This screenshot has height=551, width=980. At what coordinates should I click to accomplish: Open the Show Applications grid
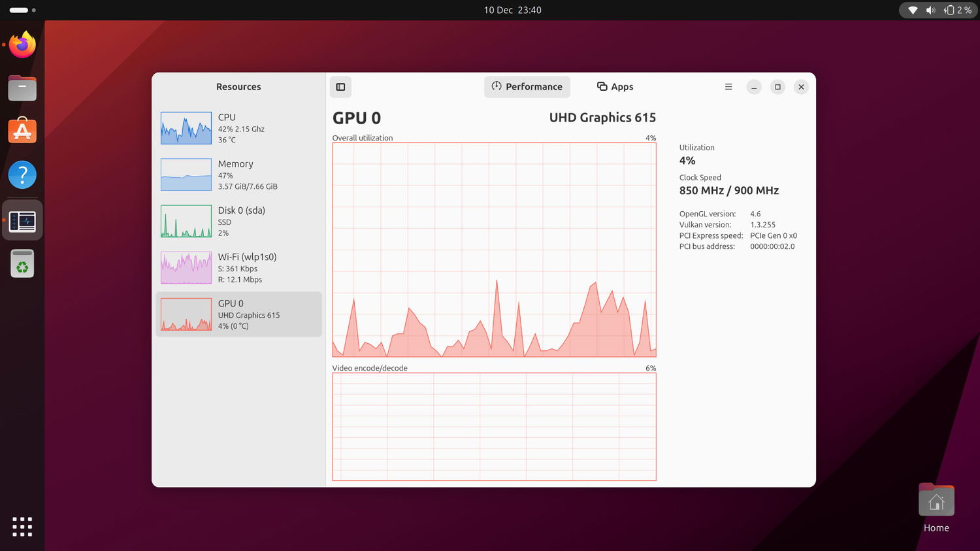click(x=22, y=527)
